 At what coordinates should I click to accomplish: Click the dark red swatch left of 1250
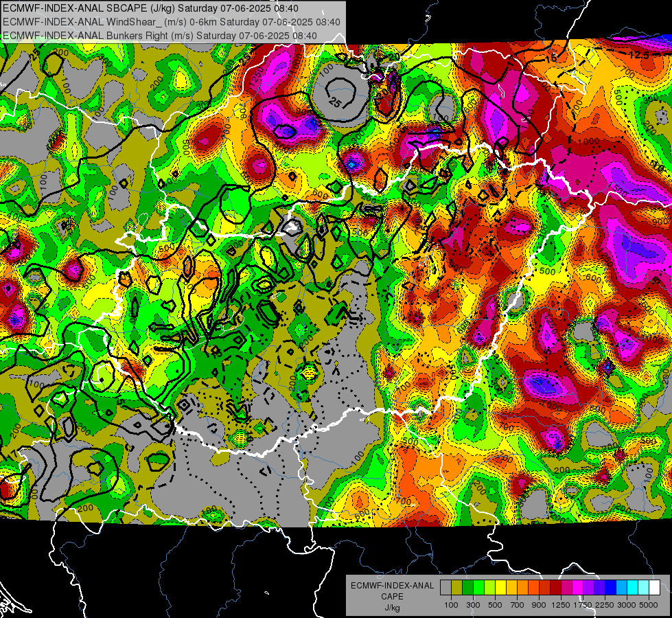556,588
